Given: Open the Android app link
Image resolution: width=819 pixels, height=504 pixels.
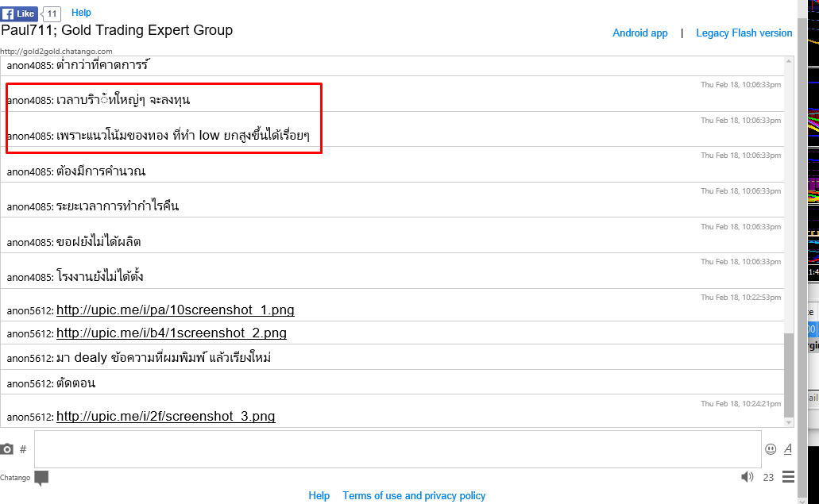Looking at the screenshot, I should pyautogui.click(x=640, y=33).
